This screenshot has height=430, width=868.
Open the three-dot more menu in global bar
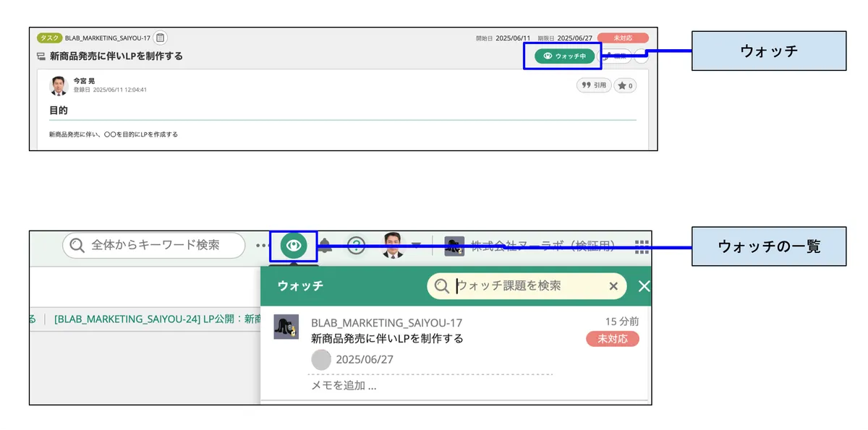pos(262,246)
